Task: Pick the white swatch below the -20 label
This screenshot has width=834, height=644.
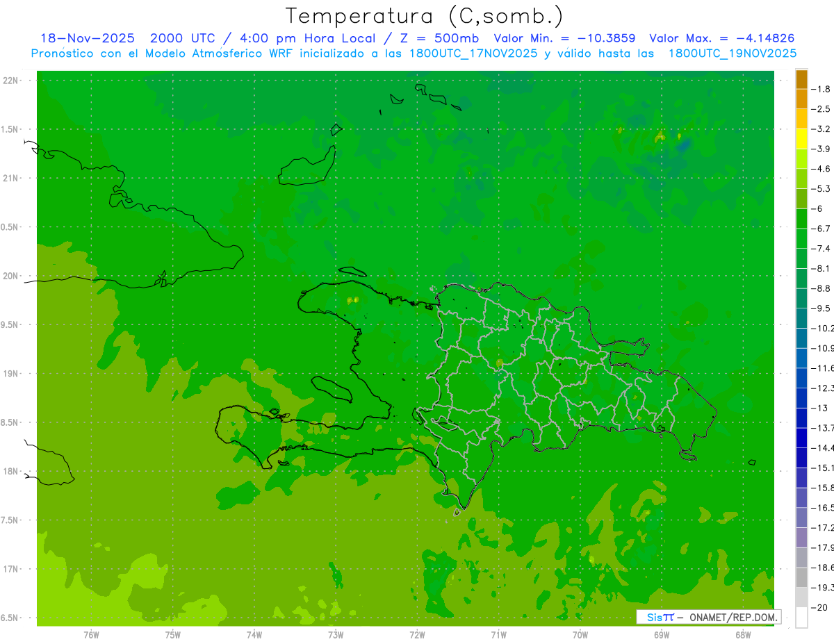Action: 801,618
